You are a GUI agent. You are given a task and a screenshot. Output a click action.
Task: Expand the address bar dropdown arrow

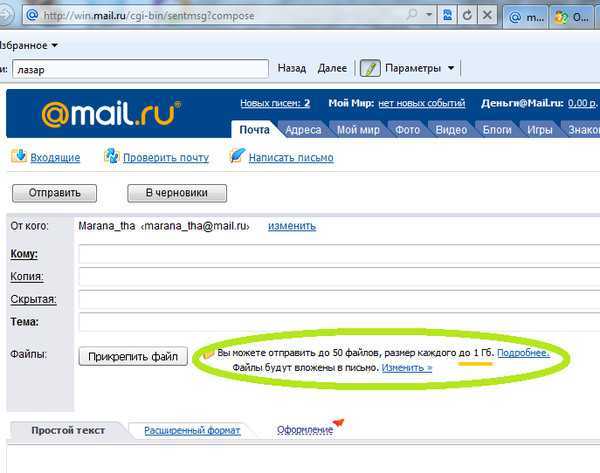coord(429,15)
